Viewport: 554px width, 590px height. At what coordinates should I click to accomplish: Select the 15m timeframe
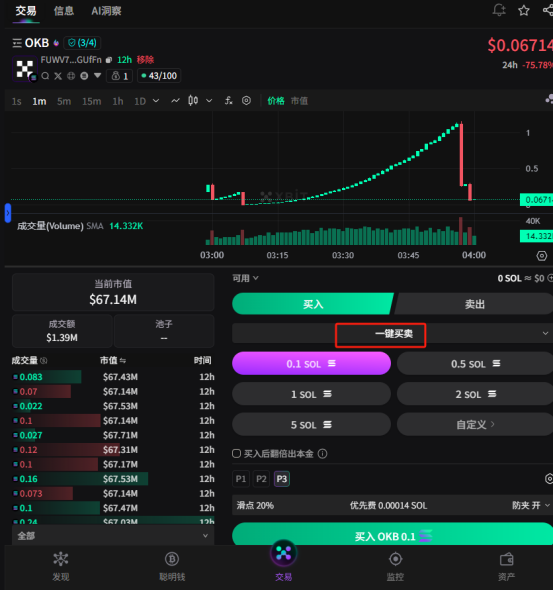pos(91,101)
